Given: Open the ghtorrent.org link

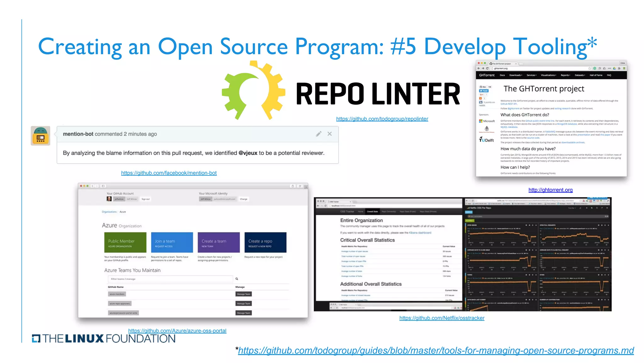Looking at the screenshot, I should coord(550,190).
